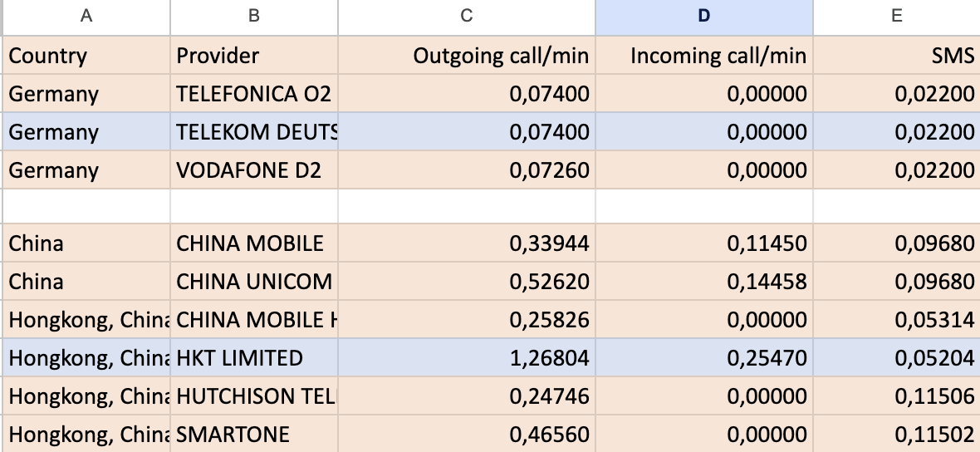Select the TELEFONICA O2 provider cell
This screenshot has width=980, height=452.
coord(254,94)
